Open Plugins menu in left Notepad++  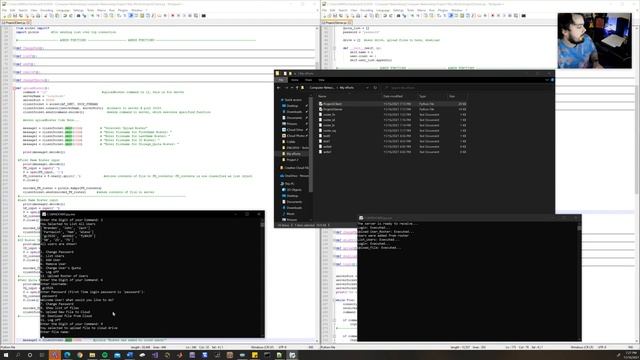(123, 10)
